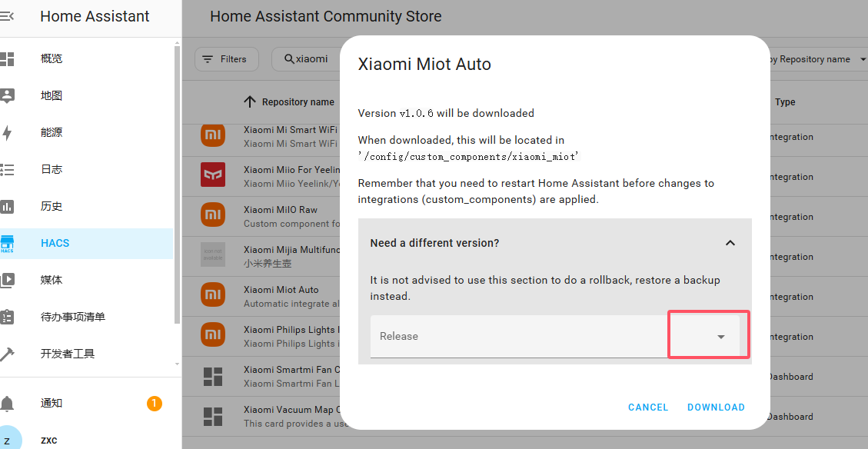Open the 能源 lightning icon
The image size is (868, 449).
[x=7, y=132]
